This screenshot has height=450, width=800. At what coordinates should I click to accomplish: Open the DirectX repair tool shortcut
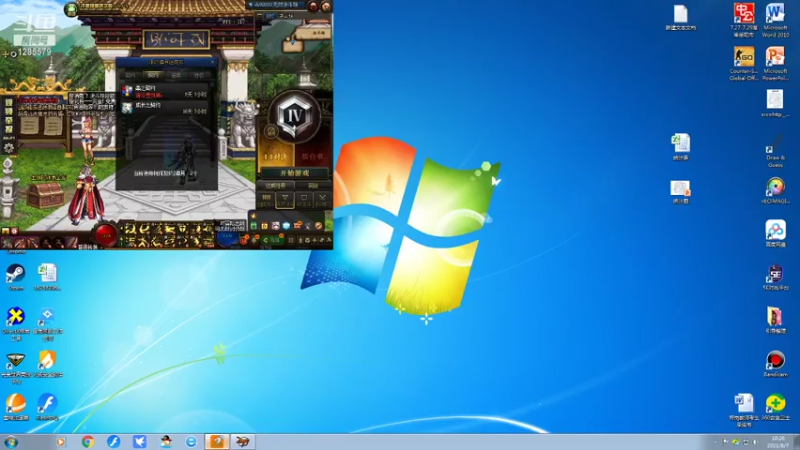pyautogui.click(x=15, y=323)
